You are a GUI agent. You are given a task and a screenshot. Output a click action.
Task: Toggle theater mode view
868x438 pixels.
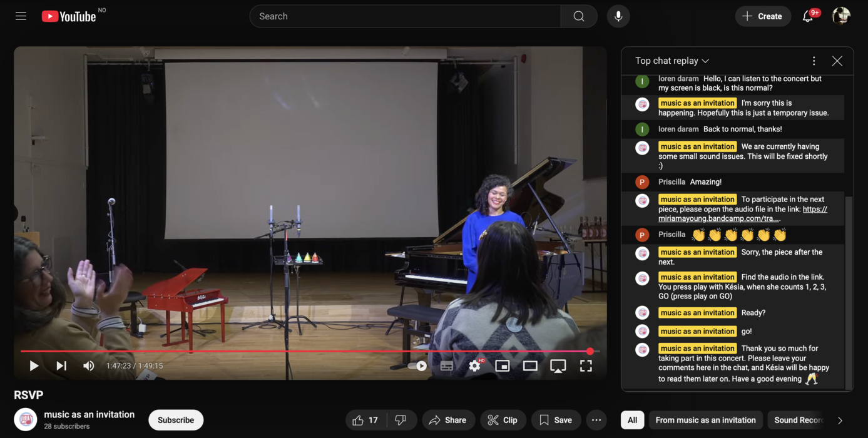click(x=530, y=366)
